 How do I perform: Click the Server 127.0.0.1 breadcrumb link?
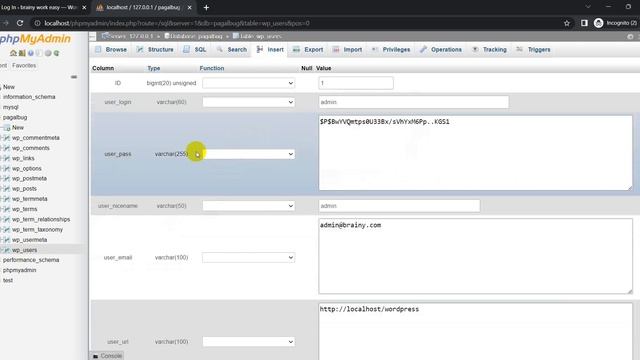click(127, 36)
